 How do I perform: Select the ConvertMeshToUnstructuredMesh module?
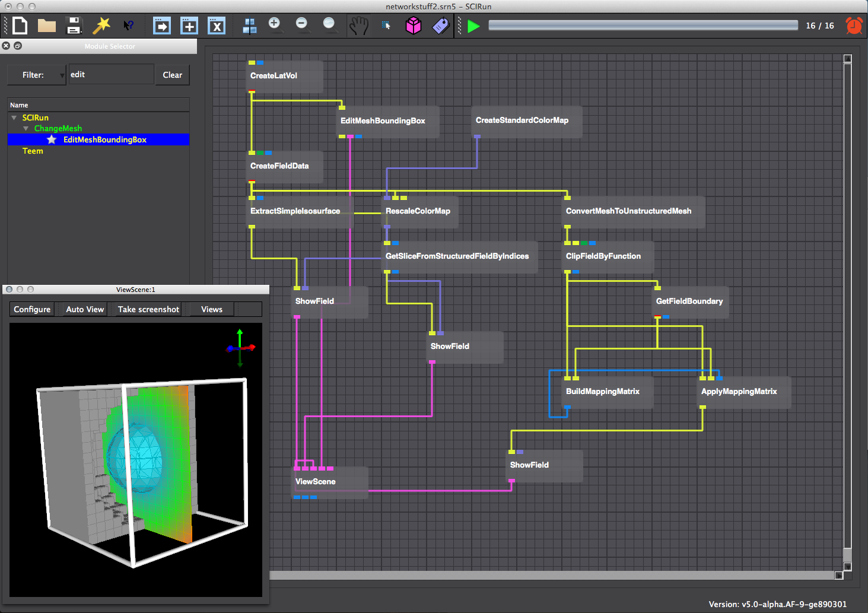coord(634,211)
